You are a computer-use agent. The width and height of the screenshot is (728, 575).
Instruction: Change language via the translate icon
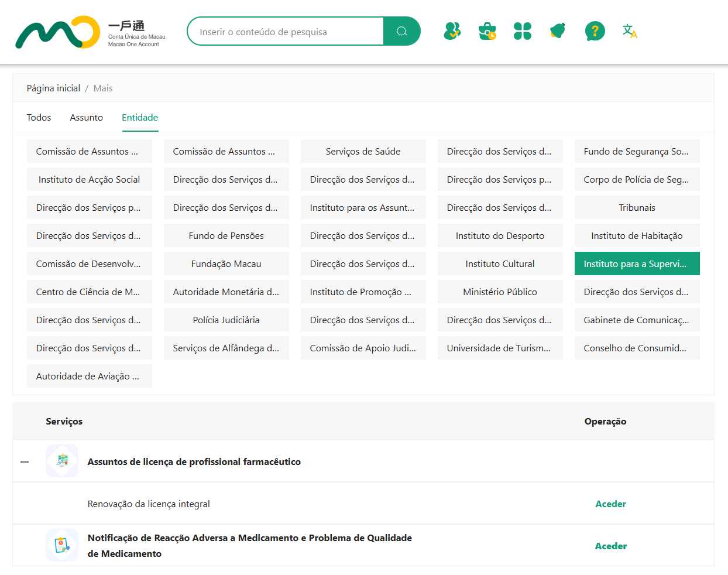[630, 31]
